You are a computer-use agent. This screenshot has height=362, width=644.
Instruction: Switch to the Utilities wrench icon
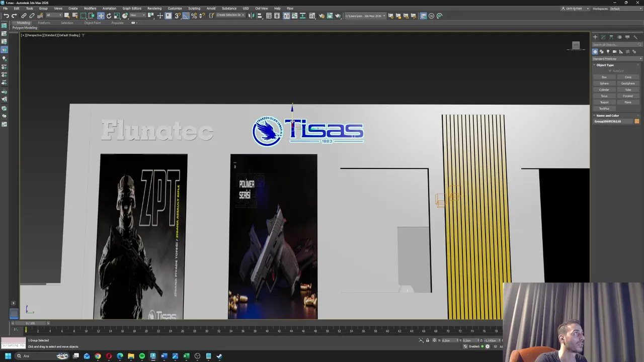coord(635,37)
